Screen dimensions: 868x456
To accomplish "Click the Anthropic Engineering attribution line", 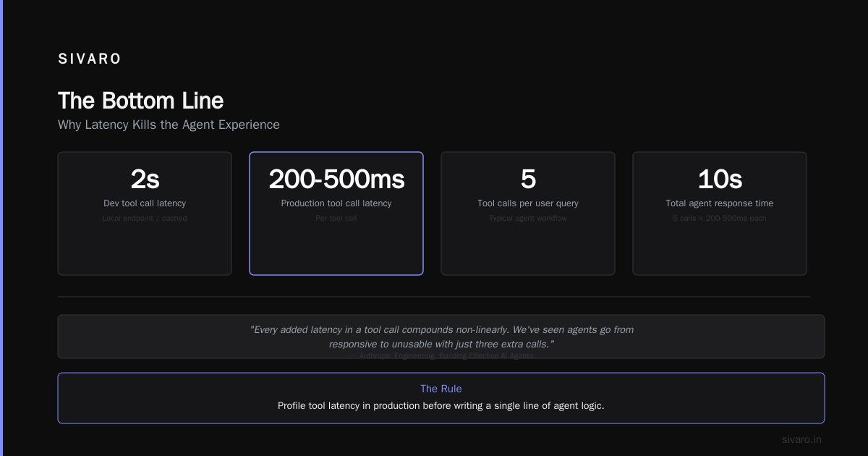I will click(x=441, y=355).
